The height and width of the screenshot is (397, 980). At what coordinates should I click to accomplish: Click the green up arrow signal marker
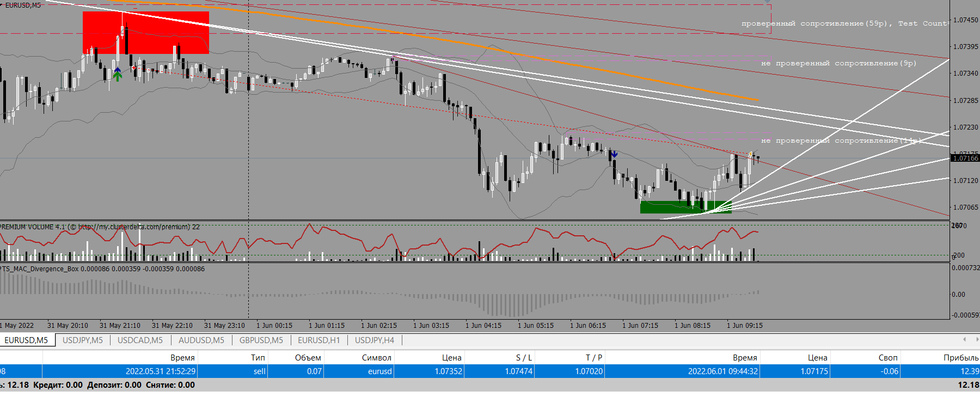click(118, 76)
